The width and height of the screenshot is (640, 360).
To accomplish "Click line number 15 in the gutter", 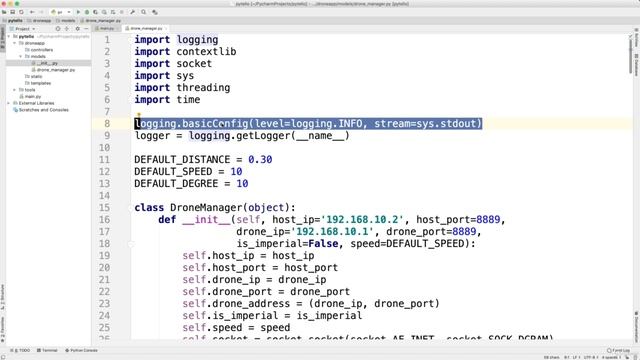I will [x=104, y=208].
